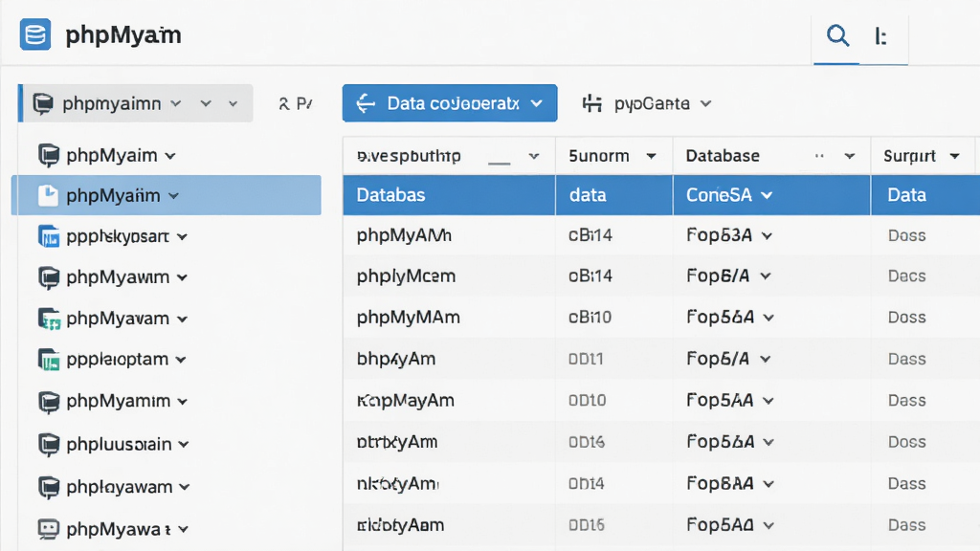Click the user icon beside P/ label
The width and height of the screenshot is (980, 551).
(x=283, y=103)
